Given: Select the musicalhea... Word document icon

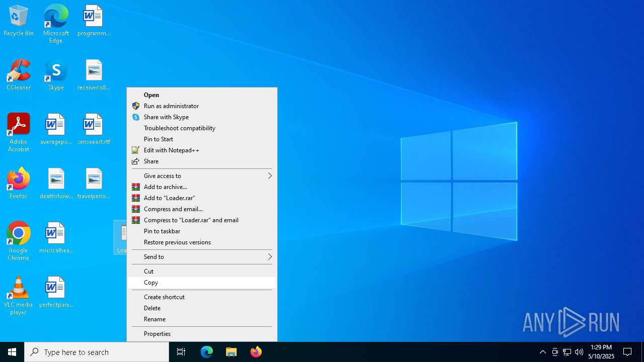Looking at the screenshot, I should pyautogui.click(x=56, y=238).
